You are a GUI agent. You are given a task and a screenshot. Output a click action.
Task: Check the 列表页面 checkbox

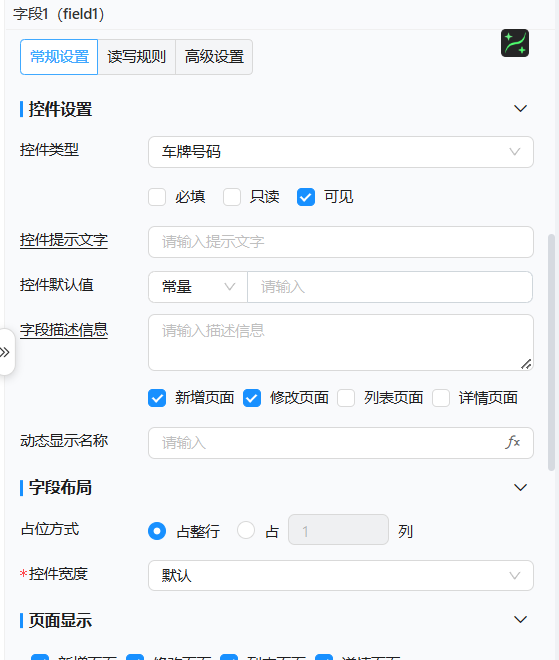pyautogui.click(x=346, y=398)
